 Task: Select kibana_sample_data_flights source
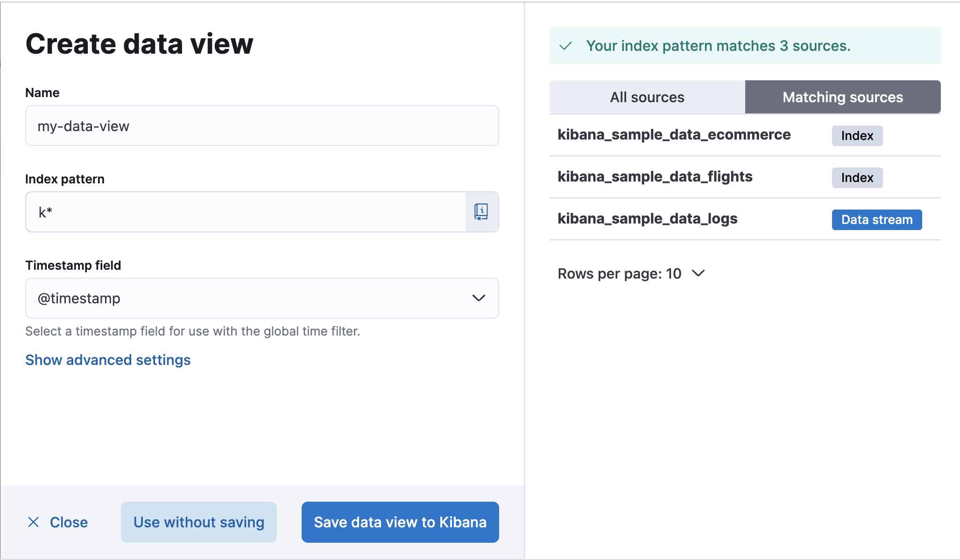(655, 177)
